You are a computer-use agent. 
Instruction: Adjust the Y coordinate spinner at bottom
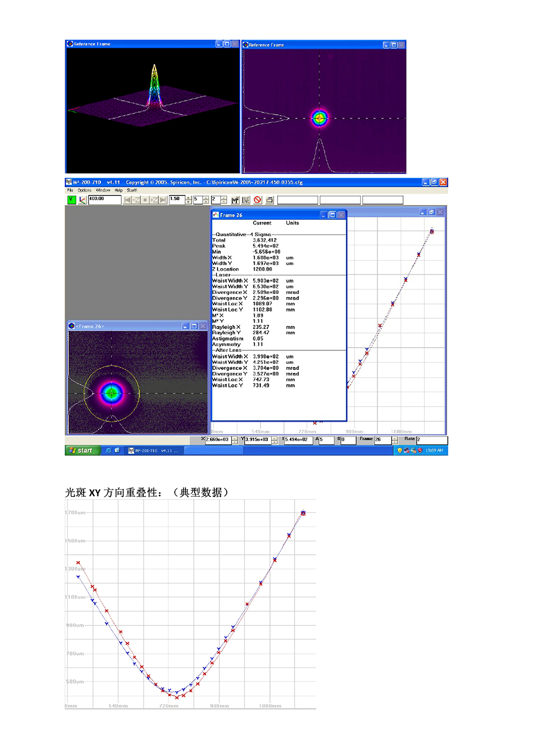tap(274, 440)
